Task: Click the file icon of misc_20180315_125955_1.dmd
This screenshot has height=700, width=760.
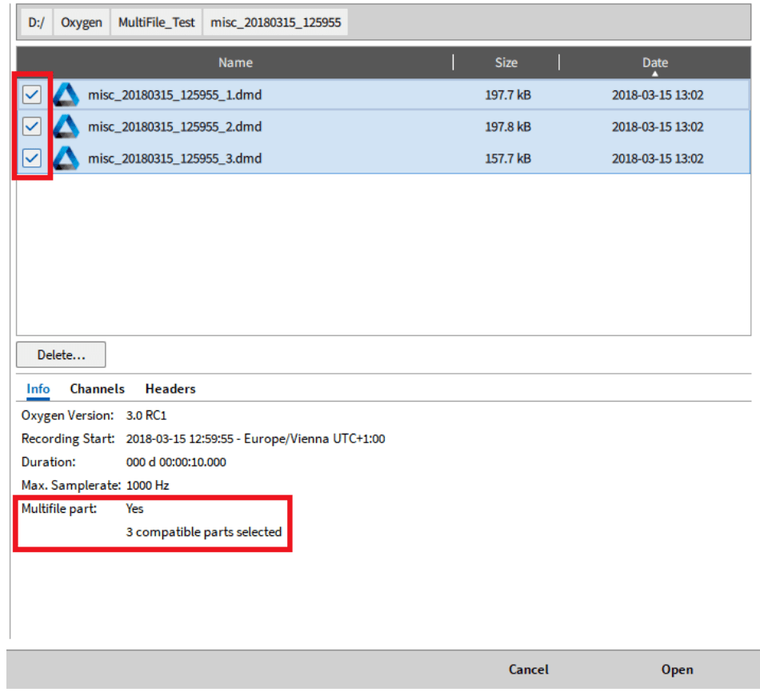Action: pos(66,95)
